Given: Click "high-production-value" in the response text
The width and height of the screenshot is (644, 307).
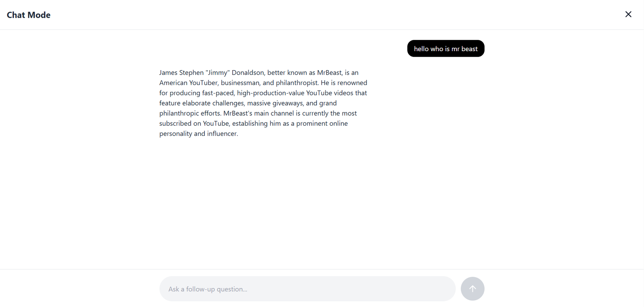Looking at the screenshot, I should 270,93.
